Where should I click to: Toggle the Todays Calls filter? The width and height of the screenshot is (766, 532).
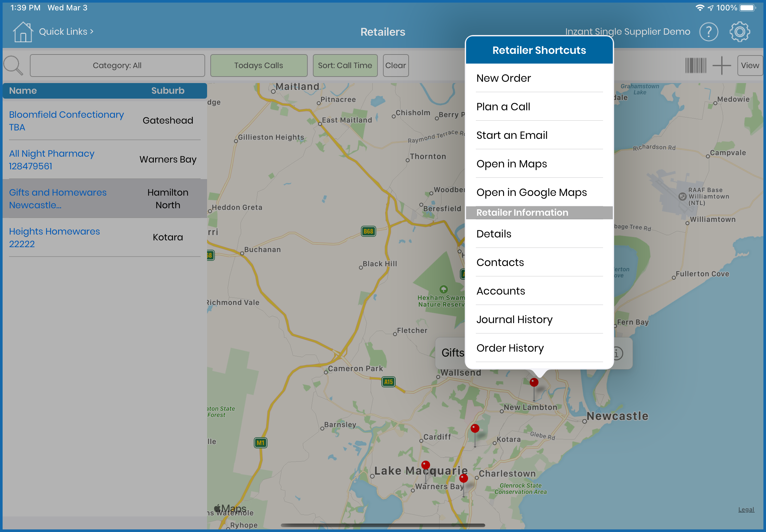[x=258, y=65]
